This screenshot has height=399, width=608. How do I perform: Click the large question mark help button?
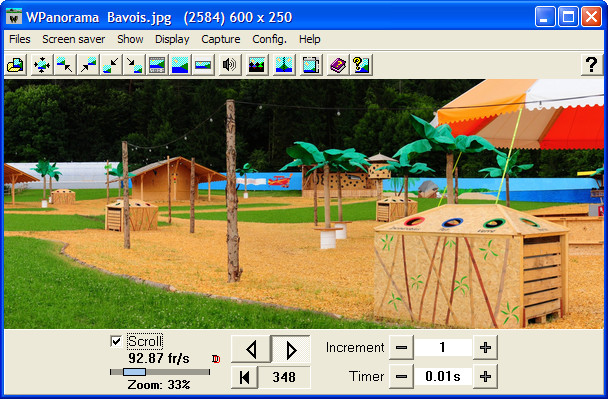point(591,65)
